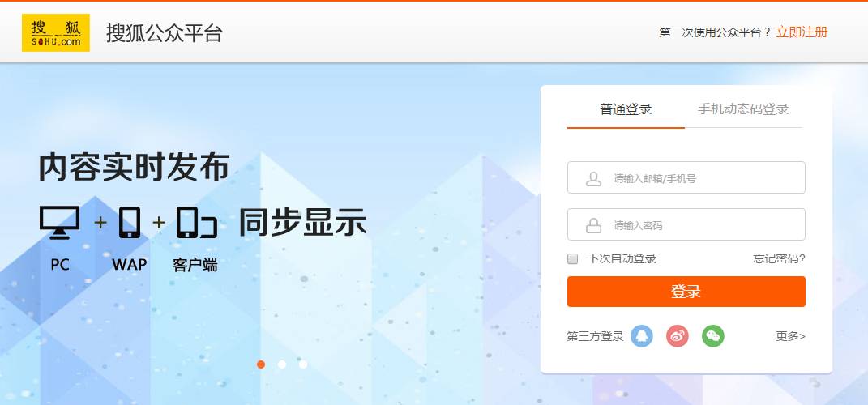Screen dimensions: 868x405
Task: Click the WAP phone icon
Action: pos(130,222)
